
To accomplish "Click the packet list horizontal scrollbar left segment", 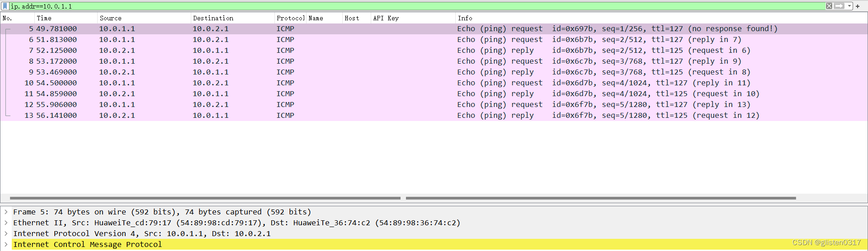I will (x=205, y=198).
